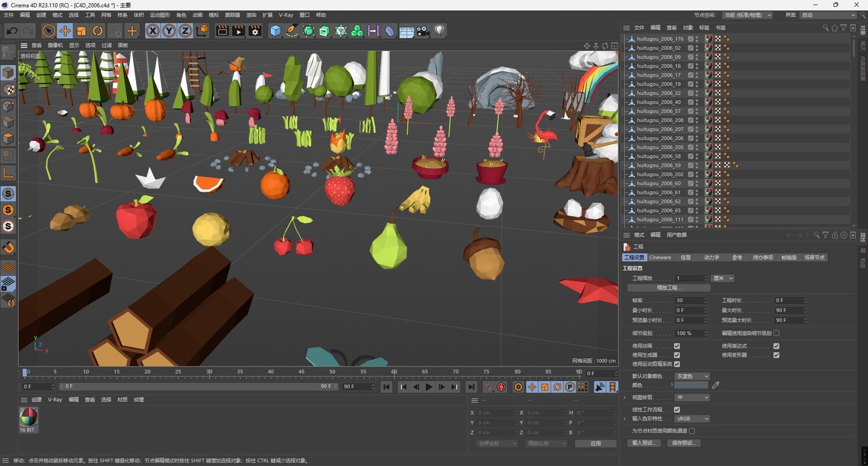Open the sRGB color profile dropdown
The height and width of the screenshot is (466, 868).
[692, 419]
